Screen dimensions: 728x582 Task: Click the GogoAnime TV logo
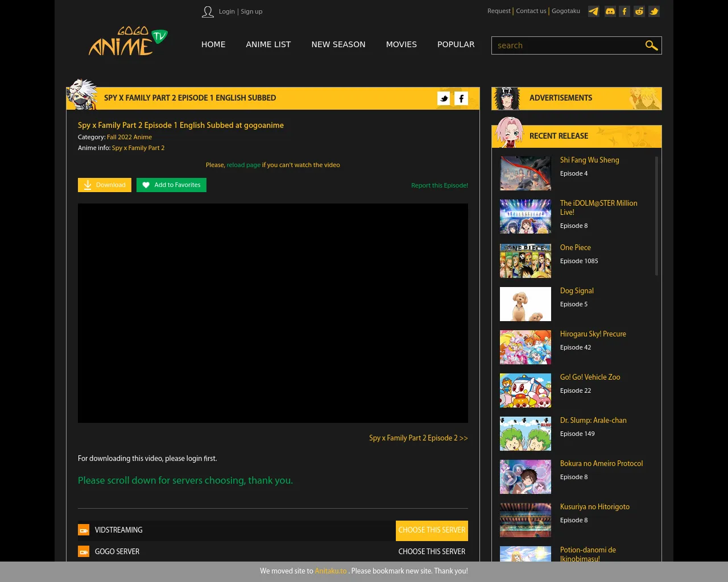coord(128,41)
